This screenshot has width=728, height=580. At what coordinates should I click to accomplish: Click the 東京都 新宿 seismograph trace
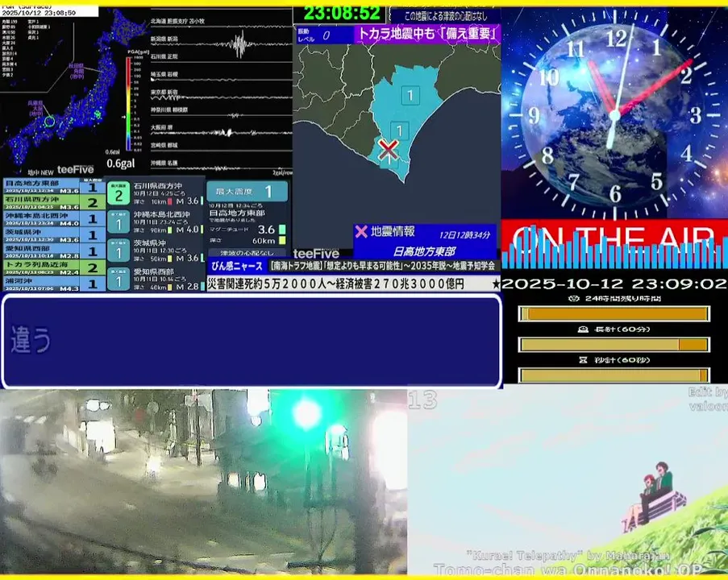221,97
